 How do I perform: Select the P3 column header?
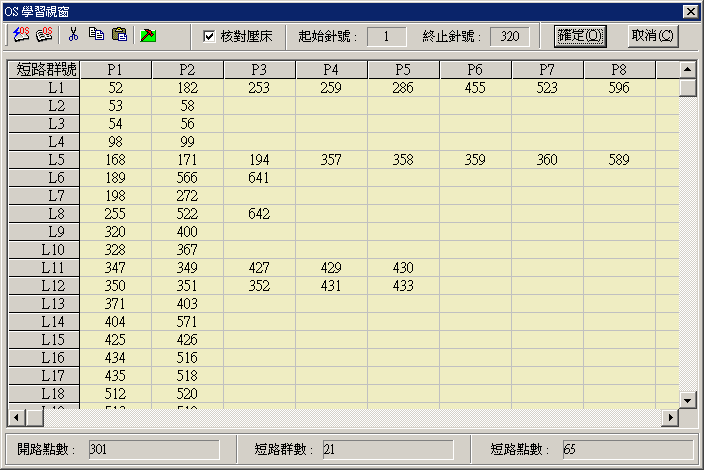coord(259,70)
